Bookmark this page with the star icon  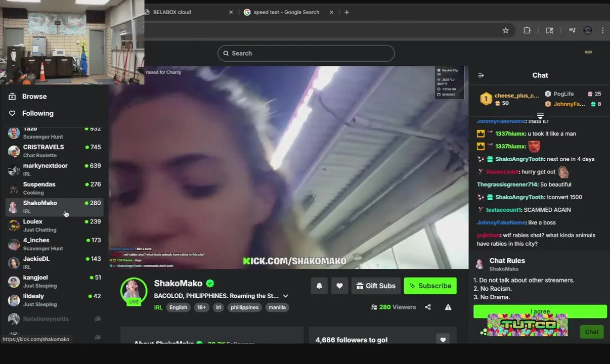pyautogui.click(x=505, y=30)
